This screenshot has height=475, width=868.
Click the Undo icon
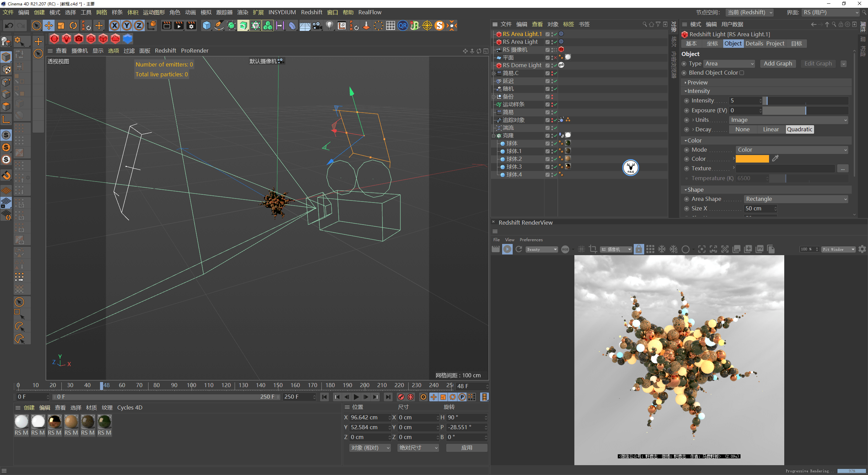[8, 25]
